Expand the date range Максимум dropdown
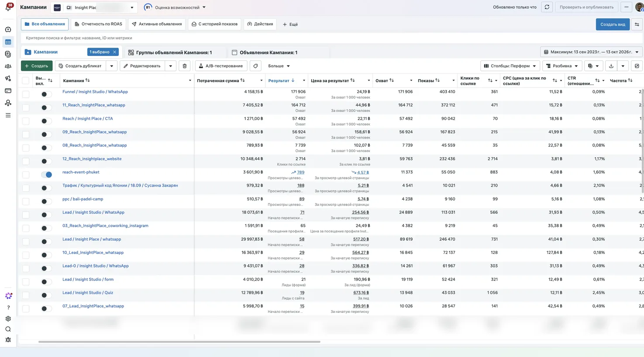 [591, 52]
